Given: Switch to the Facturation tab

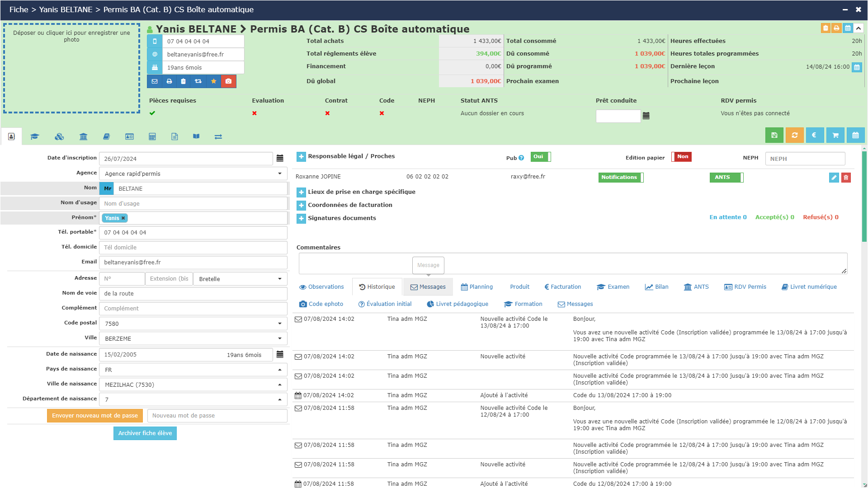Looking at the screenshot, I should (x=563, y=287).
